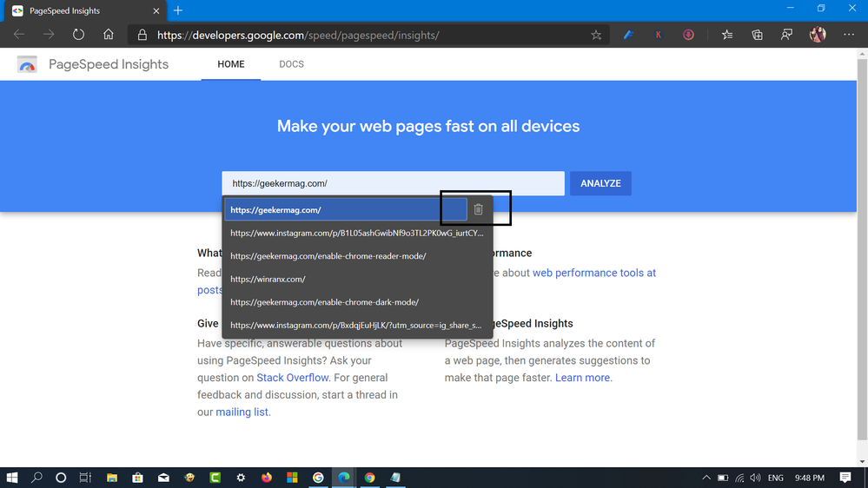Open Settings gear on taskbar
Screen dimensions: 868x488
pyautogui.click(x=241, y=478)
